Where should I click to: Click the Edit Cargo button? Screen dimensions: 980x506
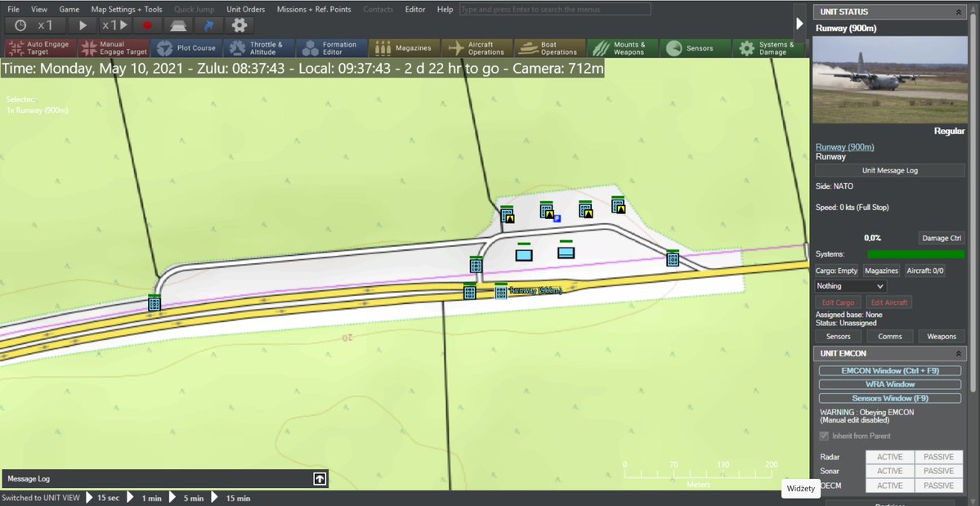[839, 302]
